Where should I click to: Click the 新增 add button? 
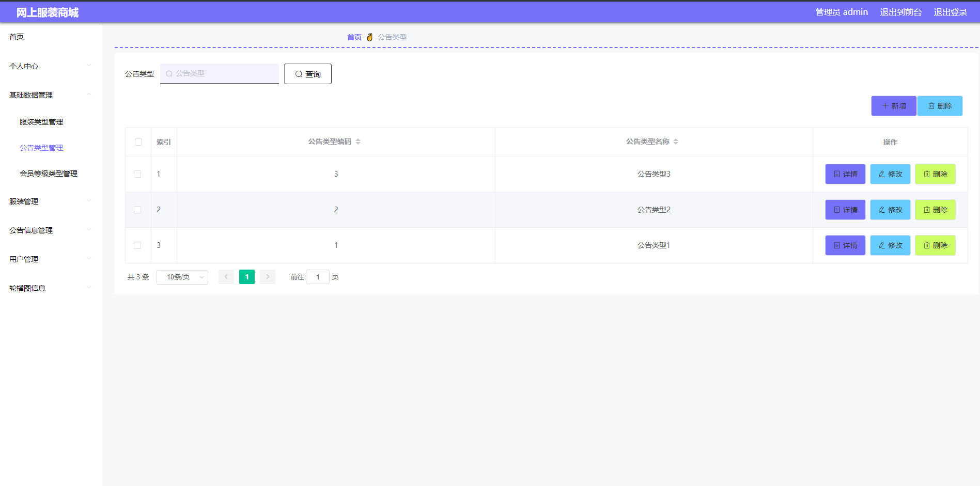894,106
